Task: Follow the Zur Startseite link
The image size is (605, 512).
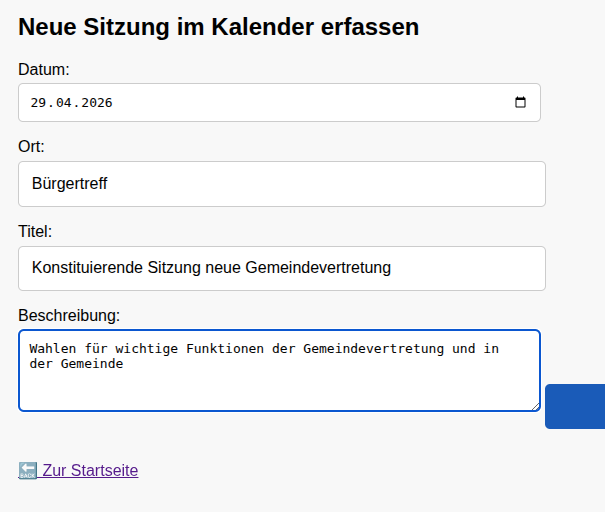Action: click(x=90, y=470)
